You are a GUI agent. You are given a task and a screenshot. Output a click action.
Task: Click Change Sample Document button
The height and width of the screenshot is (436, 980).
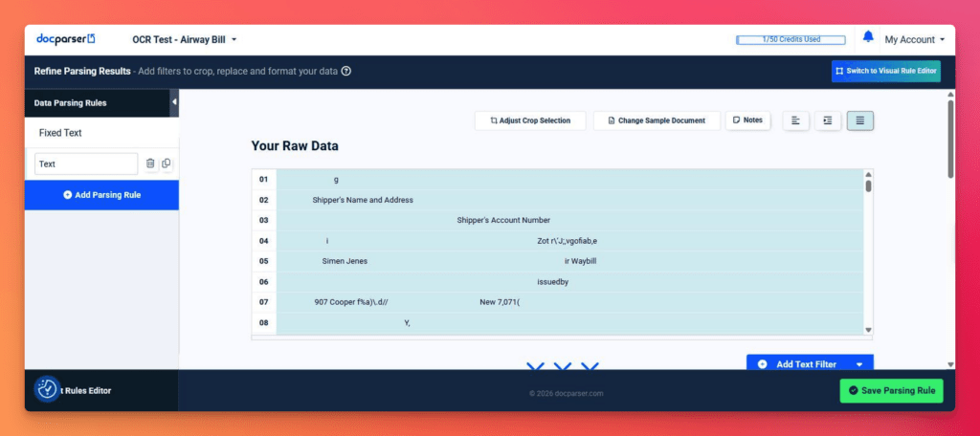657,120
